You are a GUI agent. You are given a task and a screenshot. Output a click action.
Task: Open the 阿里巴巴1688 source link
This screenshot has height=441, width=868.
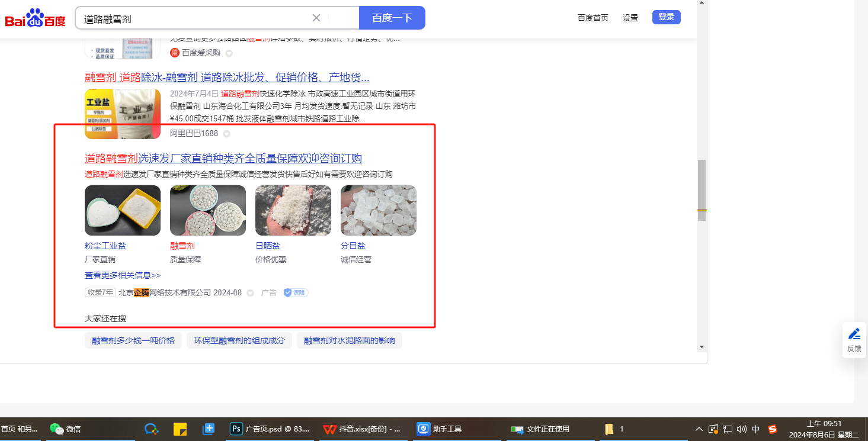coord(194,133)
